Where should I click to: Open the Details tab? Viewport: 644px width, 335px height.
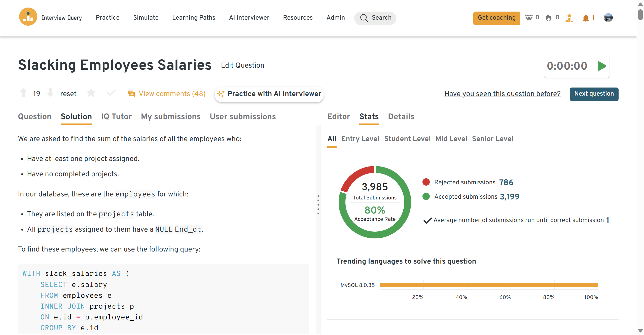(x=401, y=117)
